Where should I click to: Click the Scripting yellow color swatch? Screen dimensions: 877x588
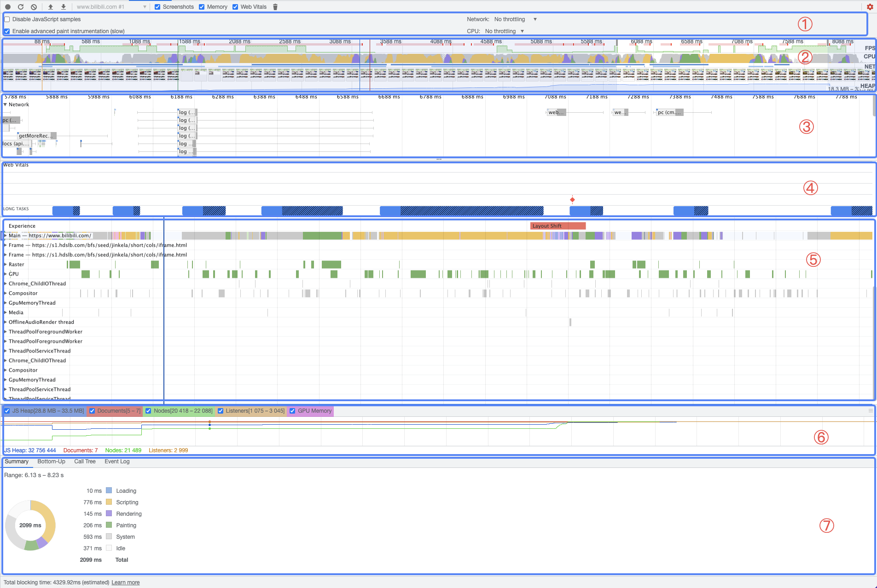[x=109, y=502]
